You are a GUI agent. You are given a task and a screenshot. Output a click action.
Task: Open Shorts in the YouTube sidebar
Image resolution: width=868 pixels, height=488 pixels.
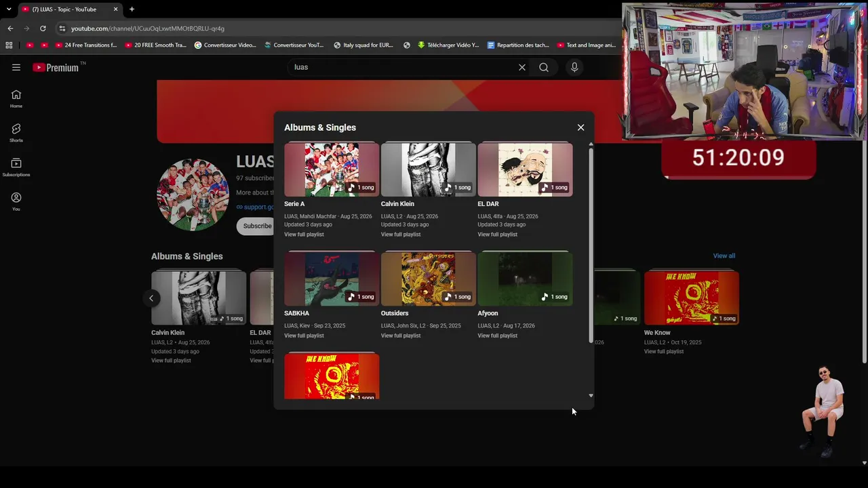pos(16,133)
